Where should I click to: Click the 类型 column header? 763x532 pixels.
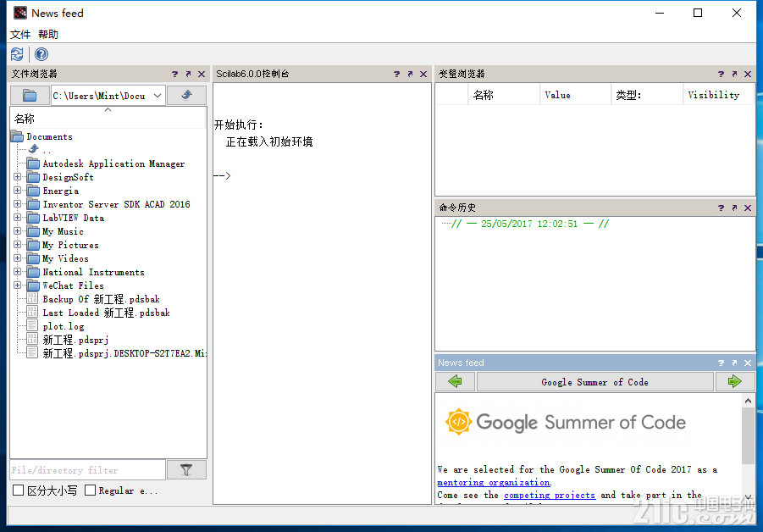647,95
